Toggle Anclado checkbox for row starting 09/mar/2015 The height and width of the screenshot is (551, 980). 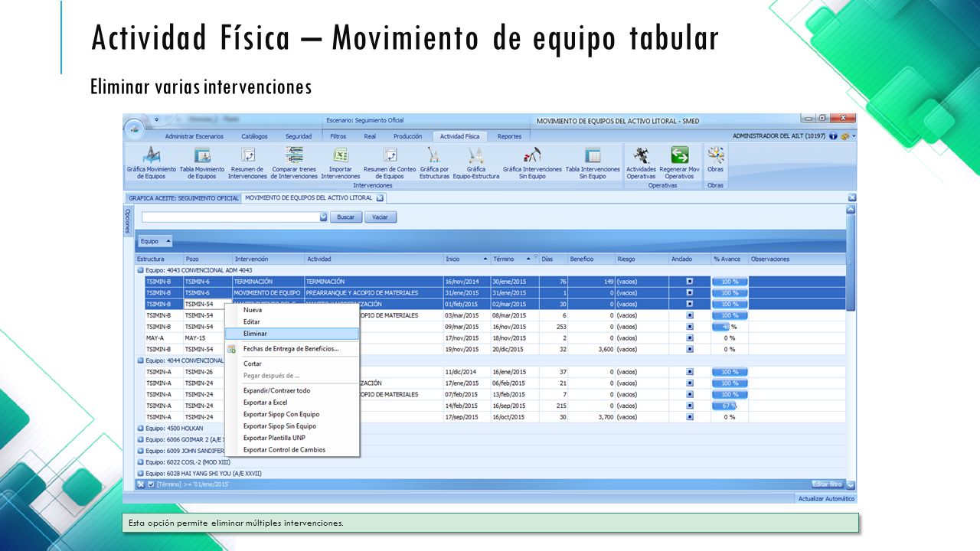690,327
